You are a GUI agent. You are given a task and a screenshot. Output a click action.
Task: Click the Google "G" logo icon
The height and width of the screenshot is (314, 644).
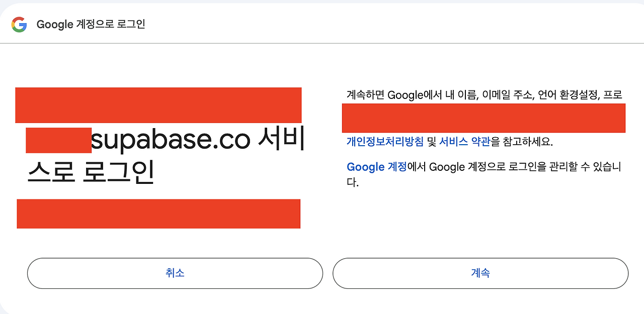point(19,24)
